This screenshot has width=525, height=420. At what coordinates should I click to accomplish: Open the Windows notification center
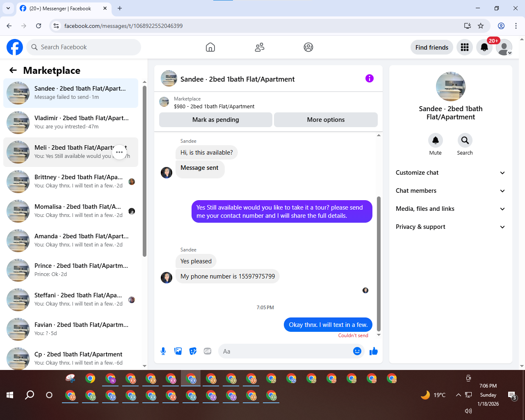pos(512,395)
